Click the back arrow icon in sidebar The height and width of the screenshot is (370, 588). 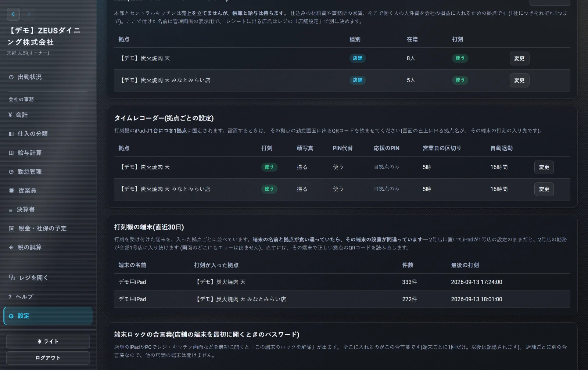[13, 14]
